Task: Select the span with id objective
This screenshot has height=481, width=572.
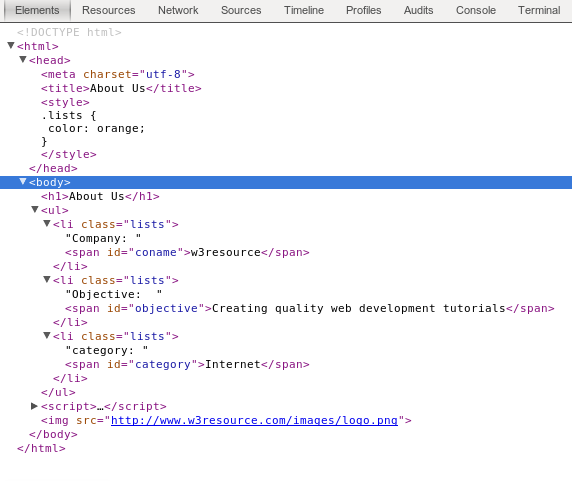Action: tap(310, 309)
